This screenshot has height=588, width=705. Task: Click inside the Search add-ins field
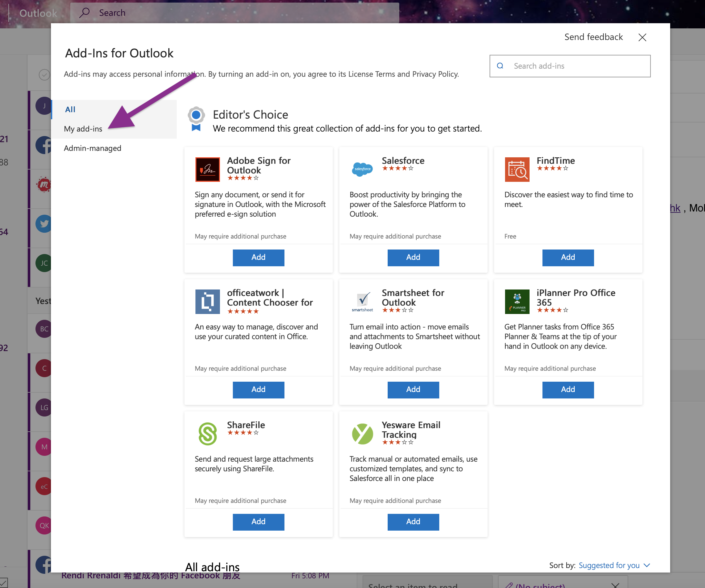(570, 66)
